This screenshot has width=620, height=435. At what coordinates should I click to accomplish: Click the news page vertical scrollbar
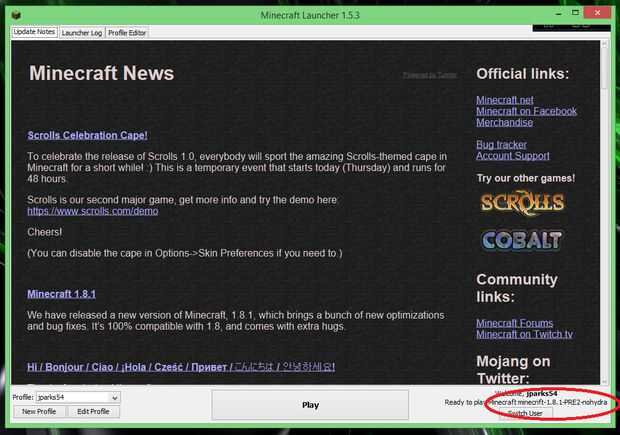(x=604, y=212)
